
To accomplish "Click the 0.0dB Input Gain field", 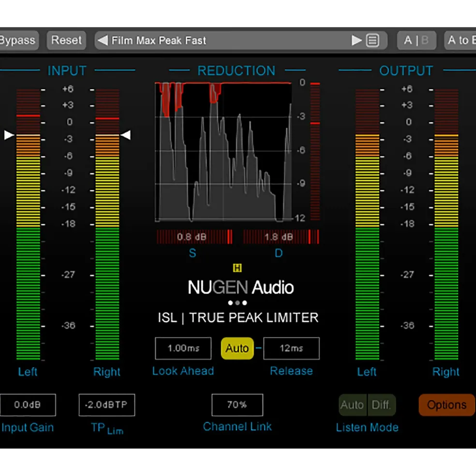I will coord(28,405).
